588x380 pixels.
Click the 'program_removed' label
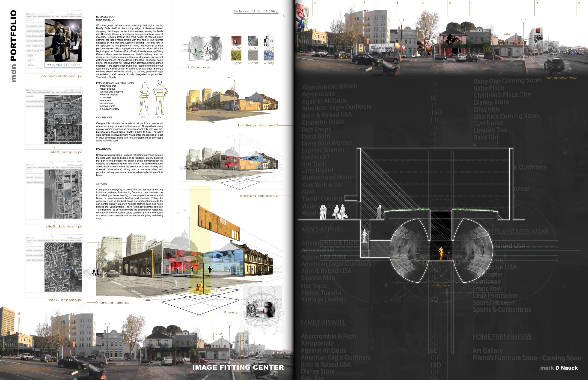click(x=257, y=196)
